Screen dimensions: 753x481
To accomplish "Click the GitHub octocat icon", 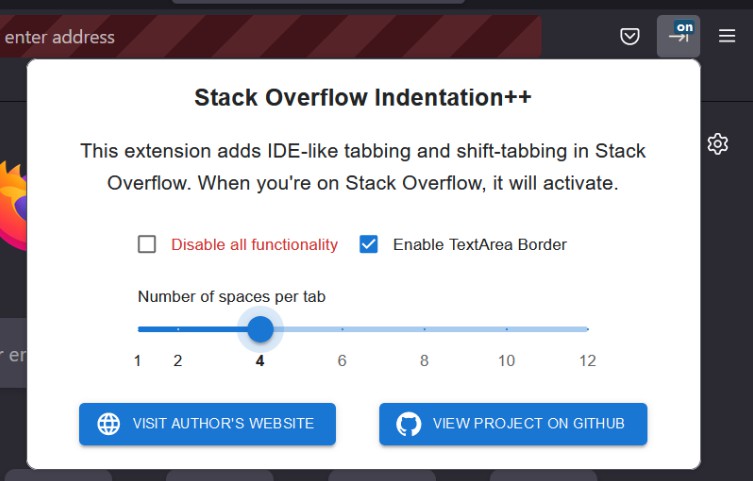I will pyautogui.click(x=408, y=424).
